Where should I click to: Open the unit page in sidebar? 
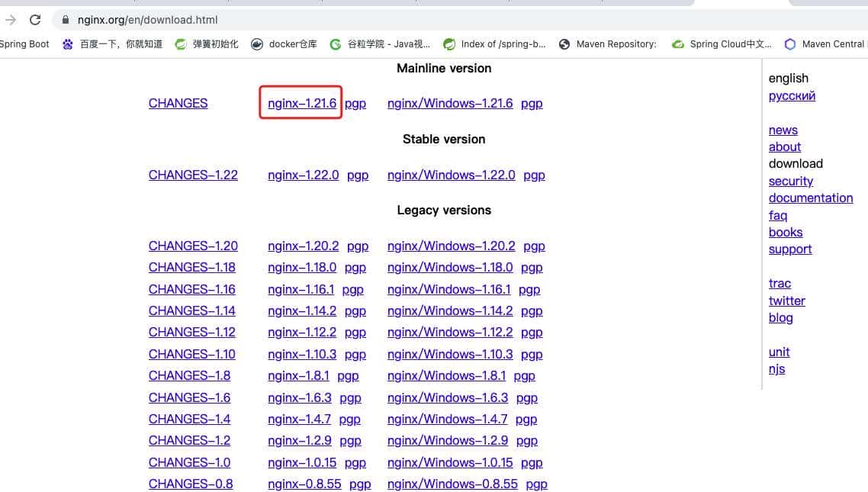coord(779,352)
